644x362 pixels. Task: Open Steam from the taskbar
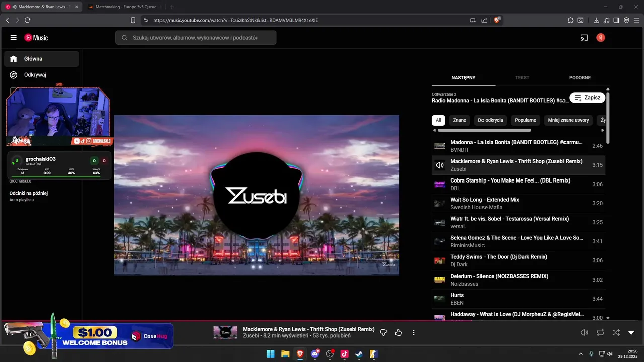(359, 354)
